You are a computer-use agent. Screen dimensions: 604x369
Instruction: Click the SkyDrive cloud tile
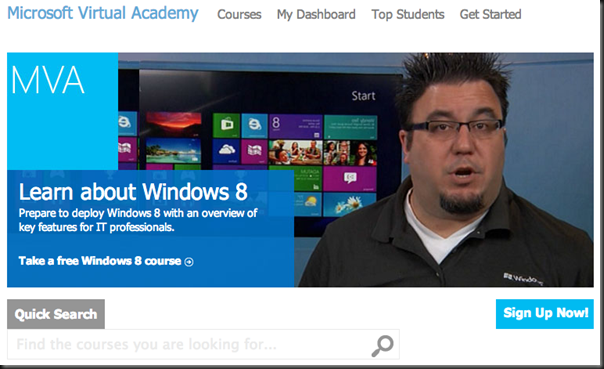pyautogui.click(x=226, y=152)
